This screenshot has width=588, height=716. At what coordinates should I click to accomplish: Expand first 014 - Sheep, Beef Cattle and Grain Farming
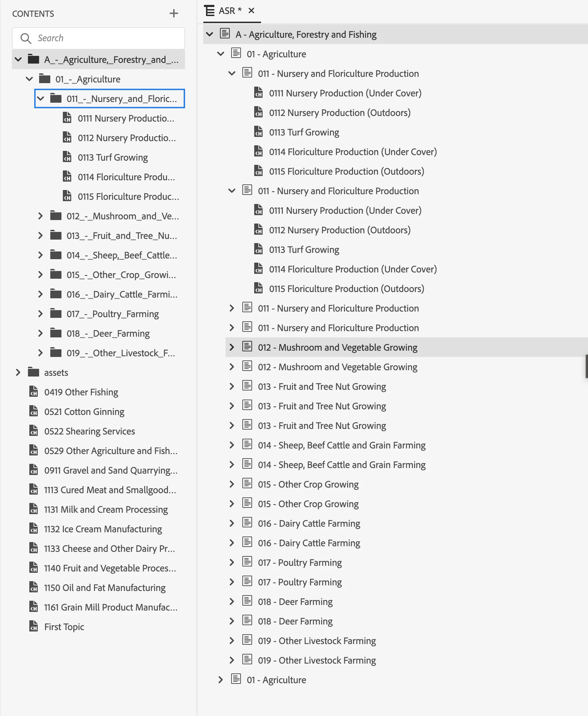tap(232, 445)
